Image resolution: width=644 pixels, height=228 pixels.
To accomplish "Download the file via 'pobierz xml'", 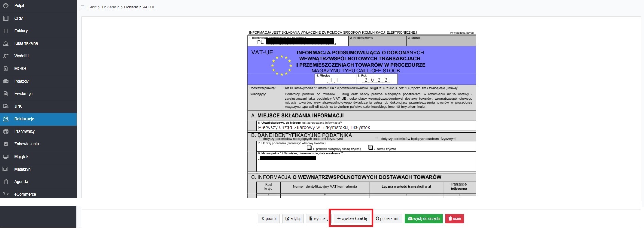I will point(387,218).
